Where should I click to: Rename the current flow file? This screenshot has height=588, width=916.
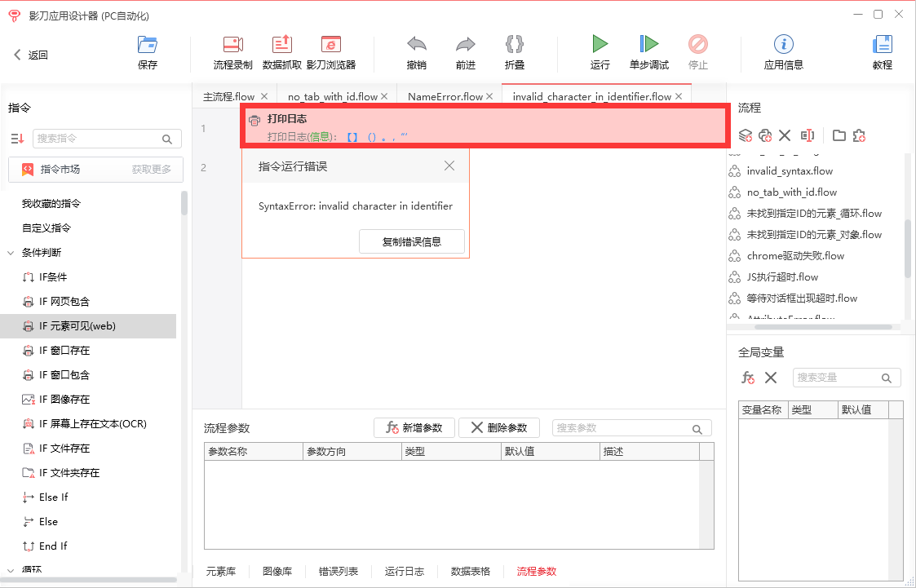(x=807, y=135)
